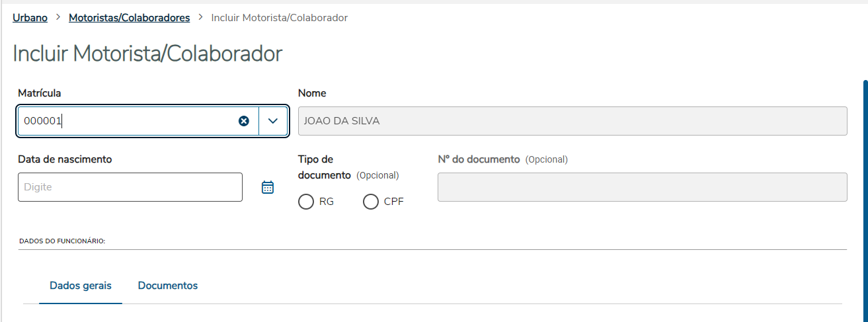Open the birth date calendar picker
The height and width of the screenshot is (322, 868).
tap(268, 187)
